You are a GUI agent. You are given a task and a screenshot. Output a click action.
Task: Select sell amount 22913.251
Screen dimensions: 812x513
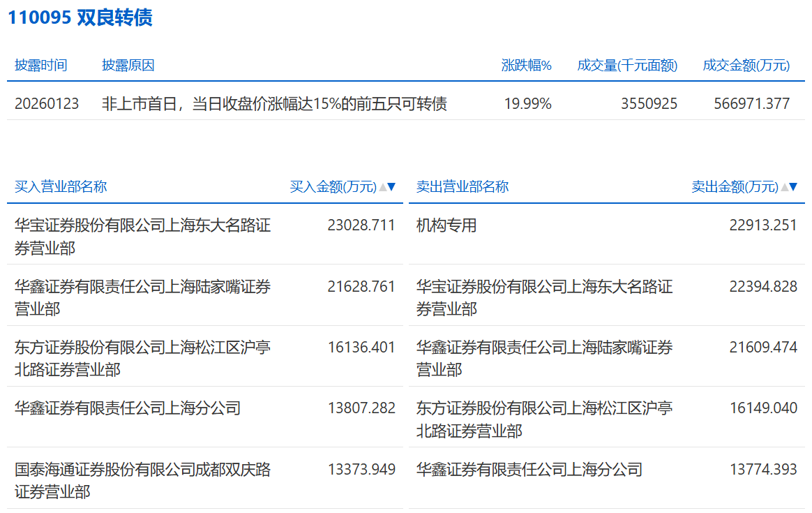(x=763, y=225)
